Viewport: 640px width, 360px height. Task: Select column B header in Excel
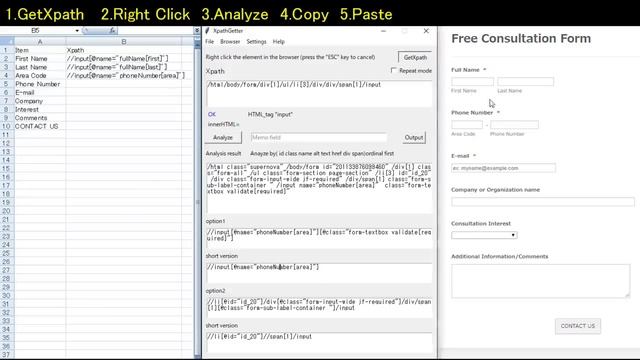(x=124, y=42)
